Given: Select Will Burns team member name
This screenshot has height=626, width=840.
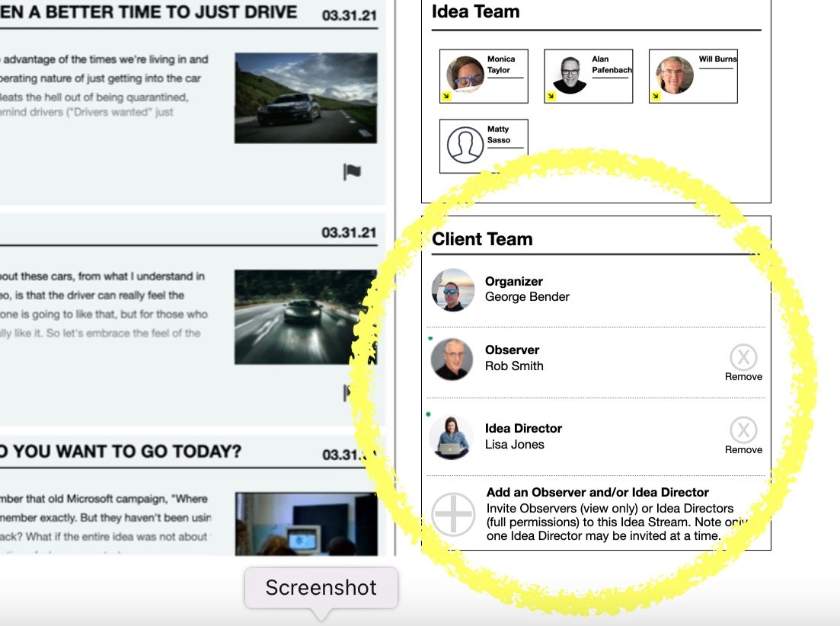Looking at the screenshot, I should coord(717,59).
